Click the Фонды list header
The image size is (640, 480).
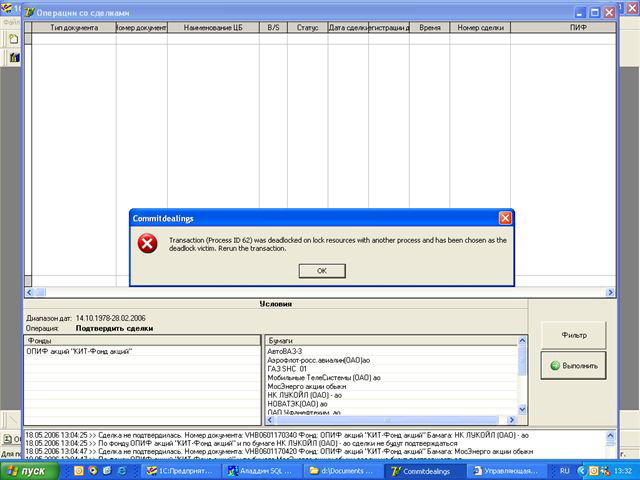142,340
